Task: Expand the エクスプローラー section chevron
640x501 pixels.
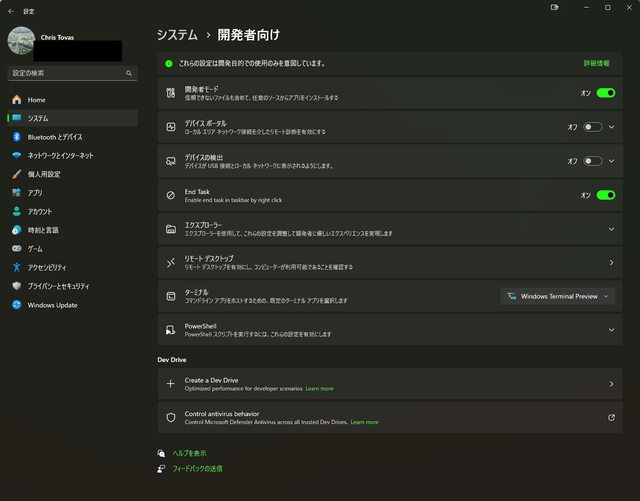Action: pyautogui.click(x=611, y=229)
